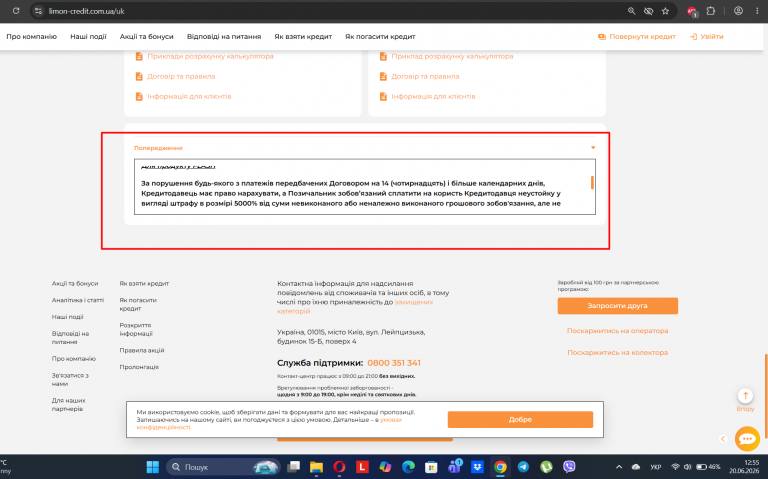The height and width of the screenshot is (479, 768).
Task: Open the zoom magnifier icon in address bar
Action: (631, 11)
